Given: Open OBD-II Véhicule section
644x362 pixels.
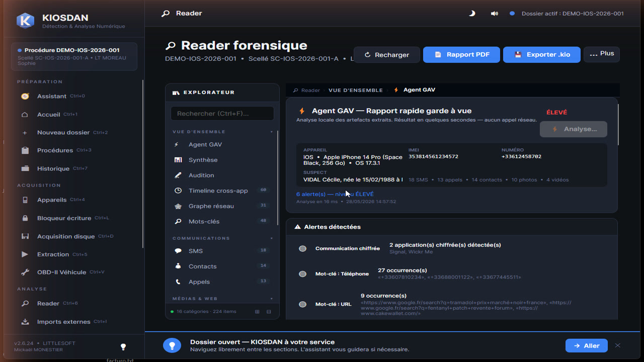Looking at the screenshot, I should click(x=73, y=272).
